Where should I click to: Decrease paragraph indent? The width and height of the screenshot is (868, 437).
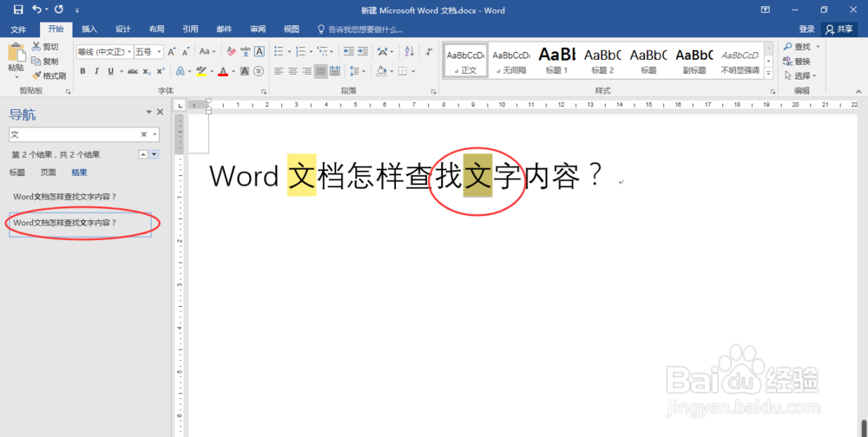pos(349,51)
